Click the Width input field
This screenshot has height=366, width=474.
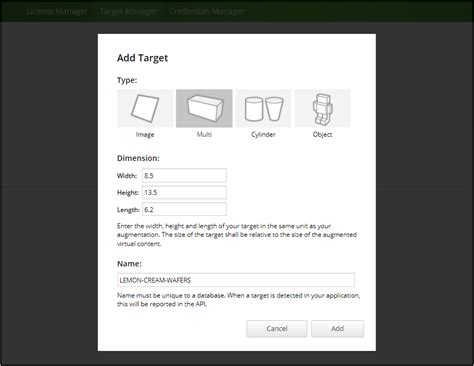[184, 175]
